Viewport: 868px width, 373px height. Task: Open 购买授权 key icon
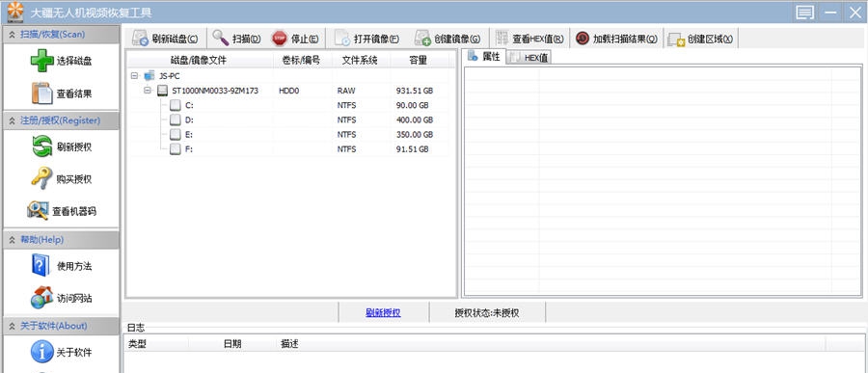pos(42,178)
